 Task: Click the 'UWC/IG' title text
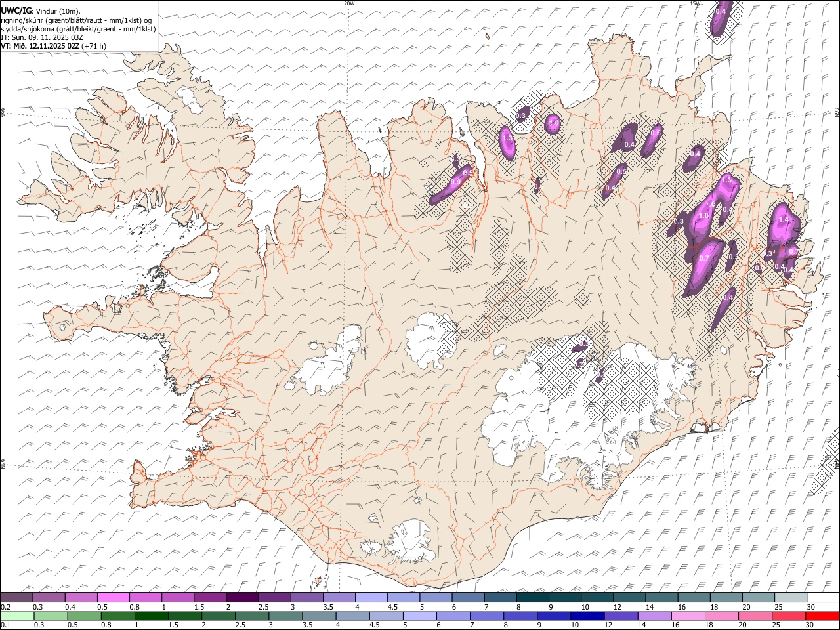[x=16, y=11]
